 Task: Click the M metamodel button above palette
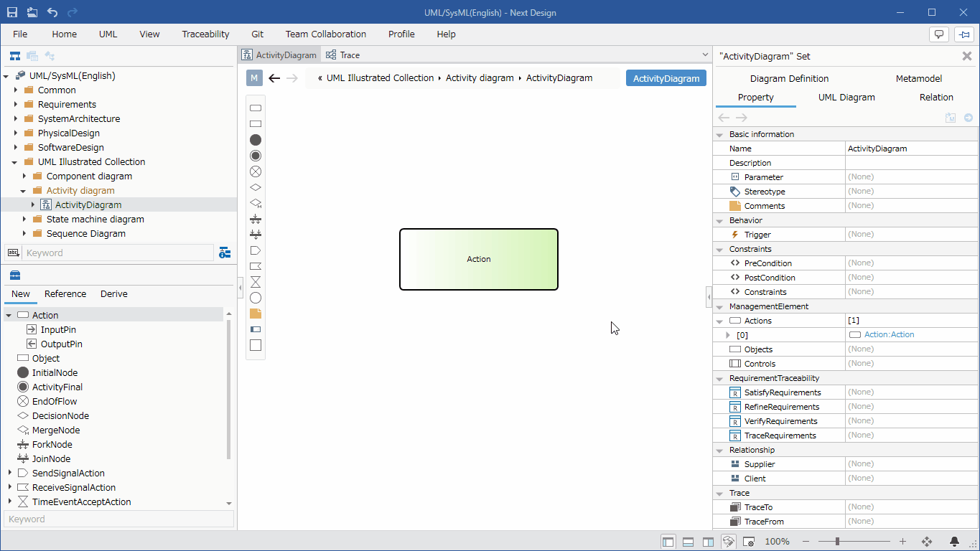point(254,78)
